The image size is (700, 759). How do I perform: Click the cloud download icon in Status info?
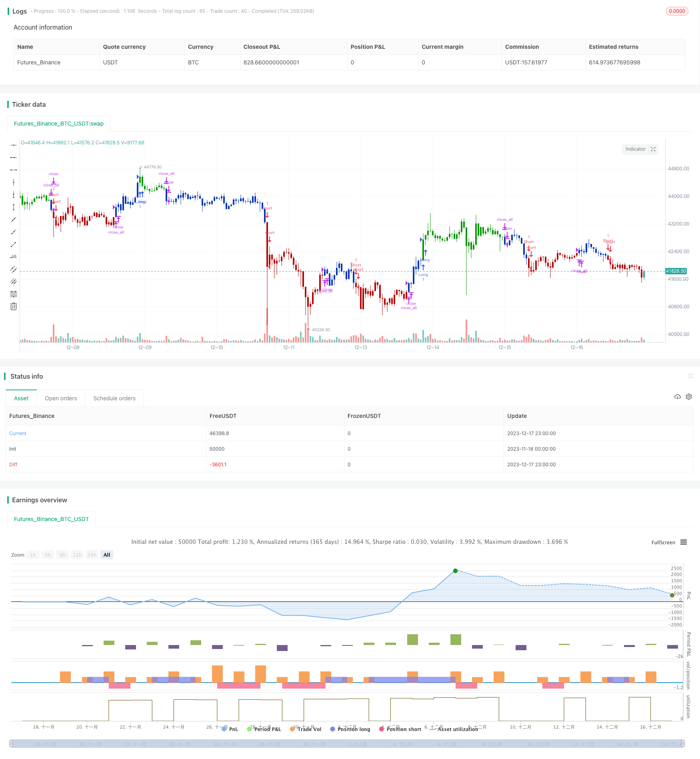(677, 397)
